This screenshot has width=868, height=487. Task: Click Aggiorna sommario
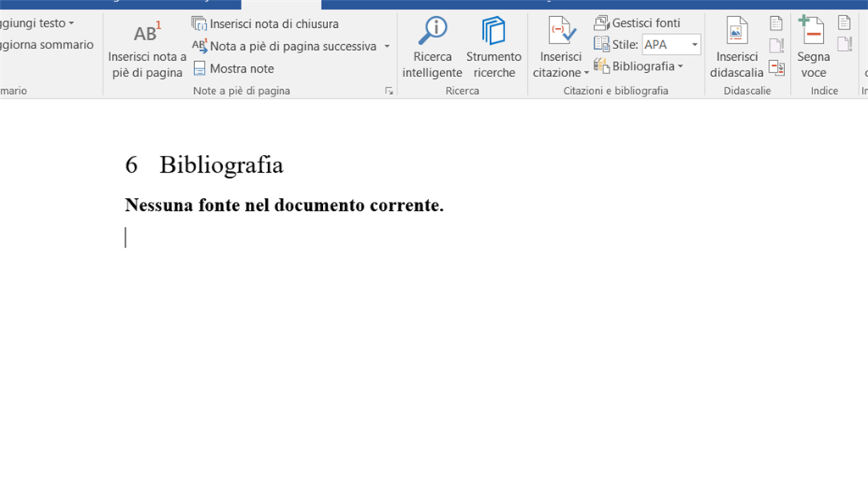click(x=47, y=45)
